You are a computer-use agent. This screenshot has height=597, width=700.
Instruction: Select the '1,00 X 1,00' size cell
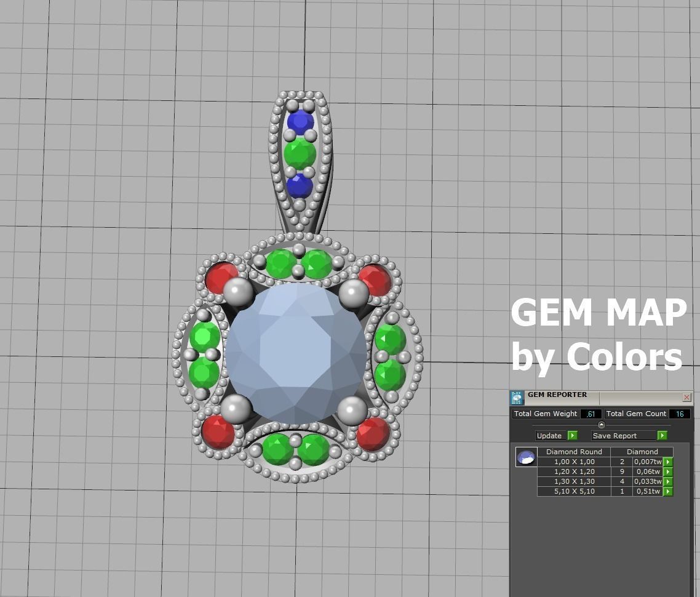click(574, 462)
